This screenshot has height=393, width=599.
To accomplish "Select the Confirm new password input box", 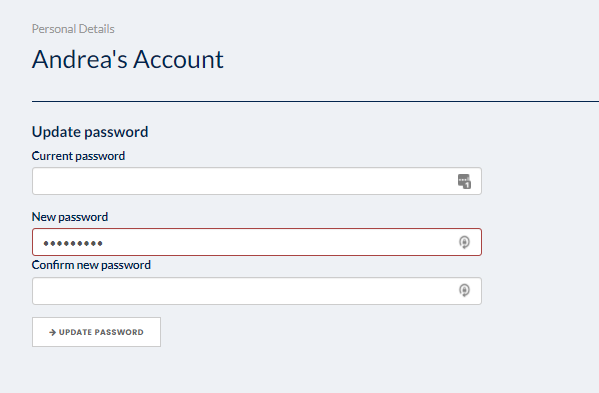I will pos(257,291).
